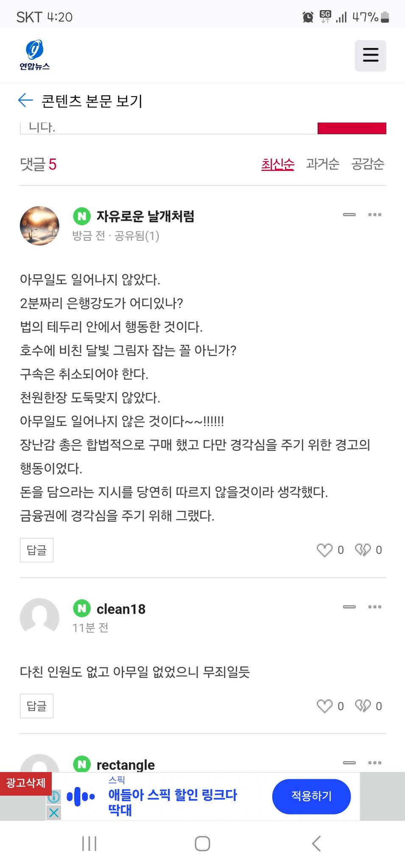
Task: Tap the Yonhap News logo
Action: click(34, 55)
